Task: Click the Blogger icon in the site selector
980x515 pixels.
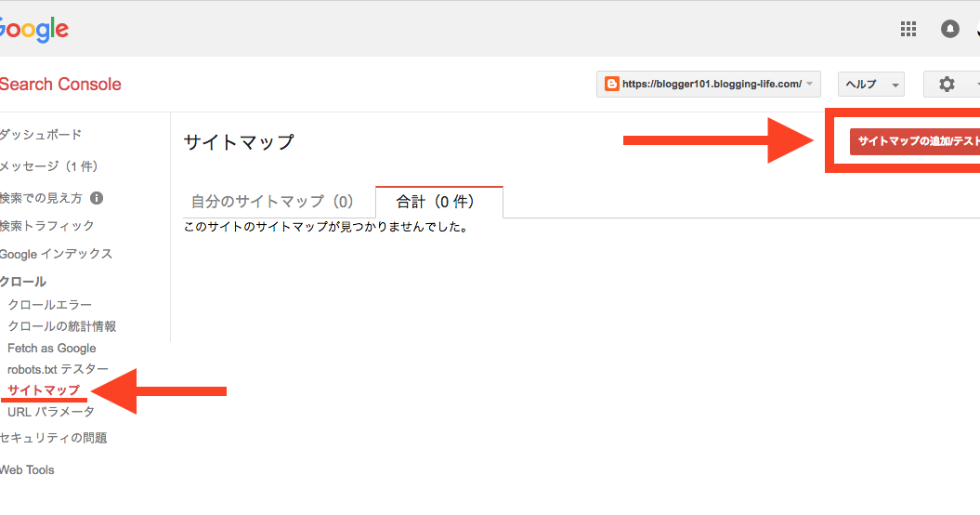Action: 612,84
